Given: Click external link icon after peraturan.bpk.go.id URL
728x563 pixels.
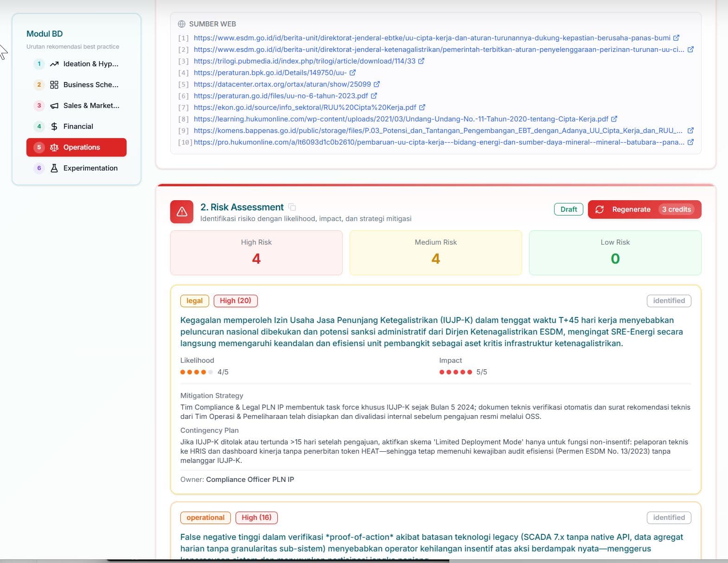Looking at the screenshot, I should pyautogui.click(x=352, y=73).
